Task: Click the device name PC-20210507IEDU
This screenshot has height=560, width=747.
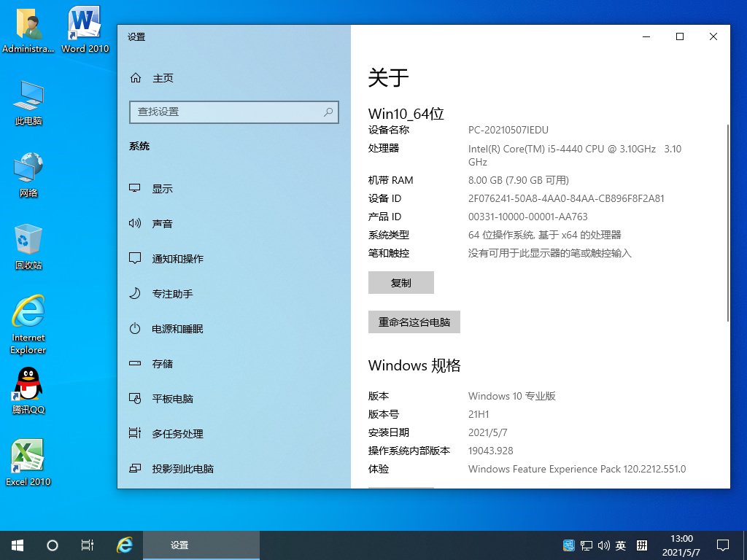Action: pyautogui.click(x=508, y=130)
